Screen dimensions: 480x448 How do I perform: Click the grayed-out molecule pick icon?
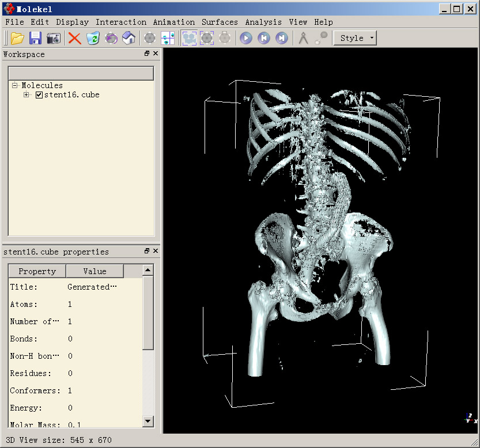click(x=225, y=38)
